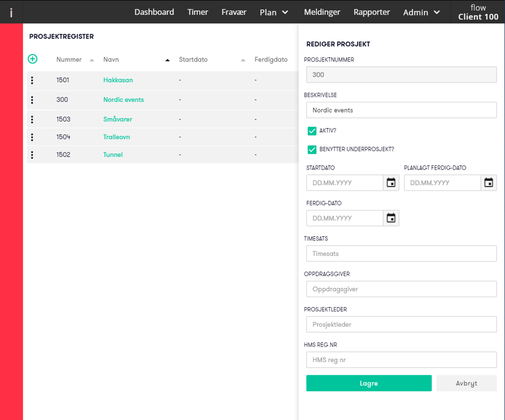The image size is (505, 420).
Task: Focus the HMS reg nr input field
Action: click(401, 360)
